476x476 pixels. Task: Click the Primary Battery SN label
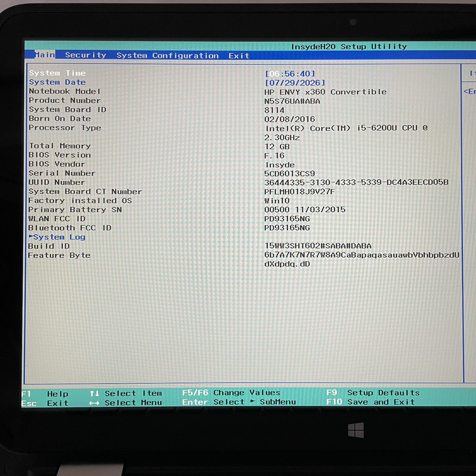click(75, 210)
